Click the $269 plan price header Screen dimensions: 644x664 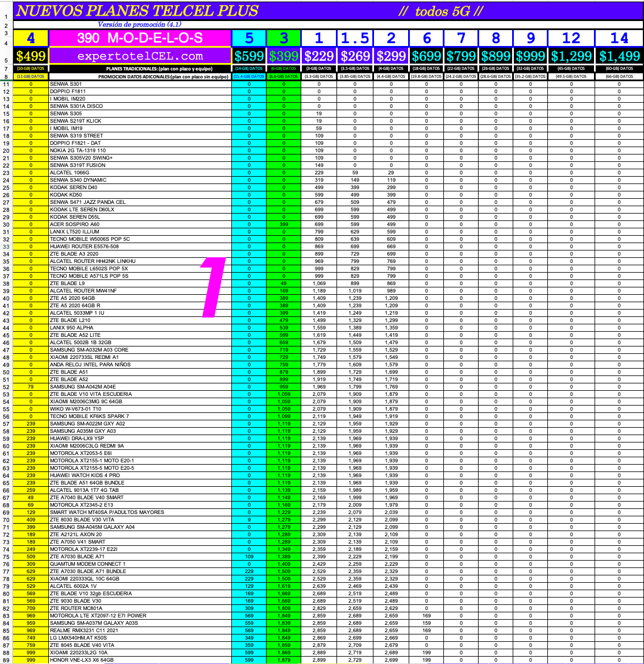pyautogui.click(x=355, y=56)
